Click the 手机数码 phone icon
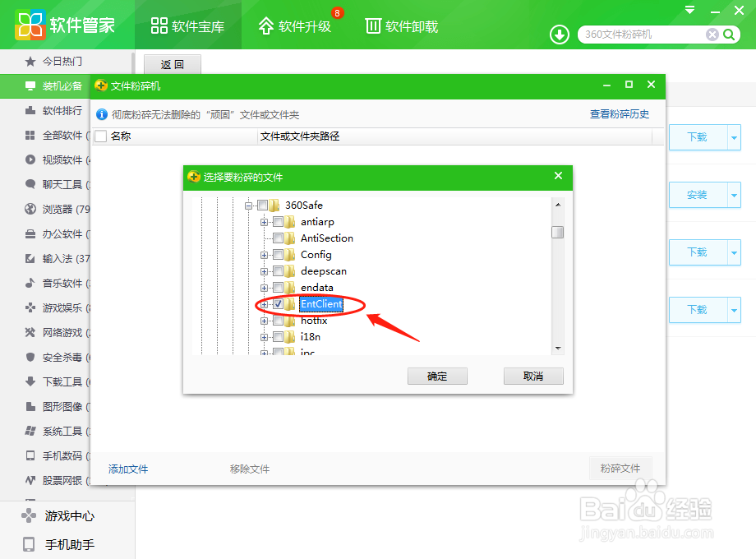 click(30, 455)
